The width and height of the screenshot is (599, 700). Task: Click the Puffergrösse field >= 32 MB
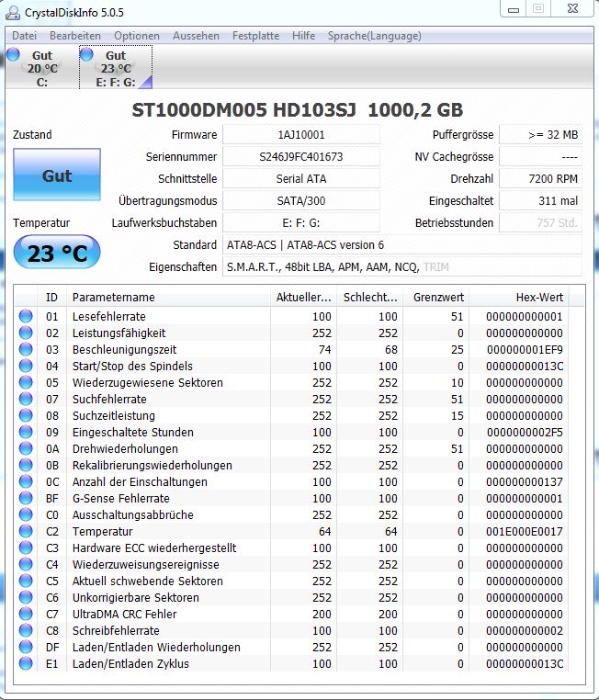(x=540, y=134)
